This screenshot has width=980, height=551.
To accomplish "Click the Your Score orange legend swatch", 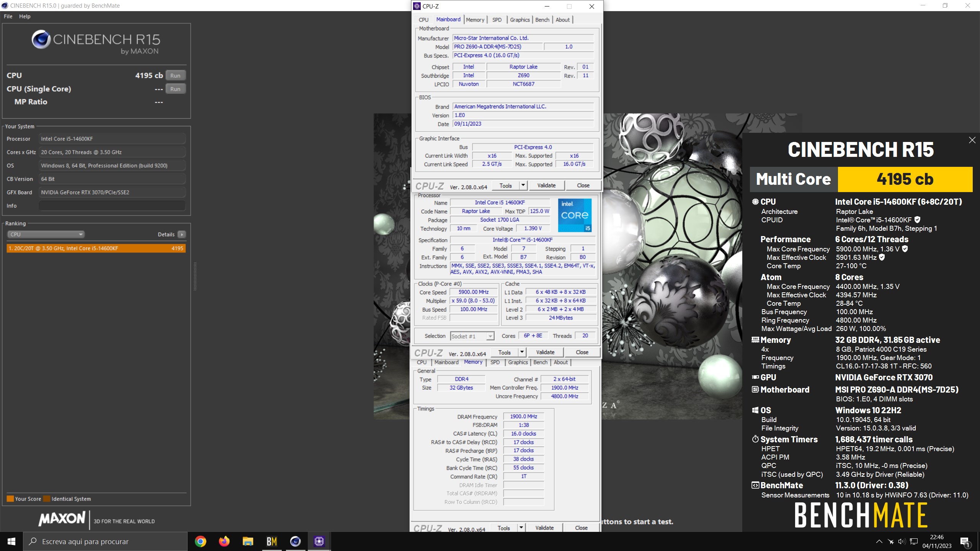I will pyautogui.click(x=10, y=499).
